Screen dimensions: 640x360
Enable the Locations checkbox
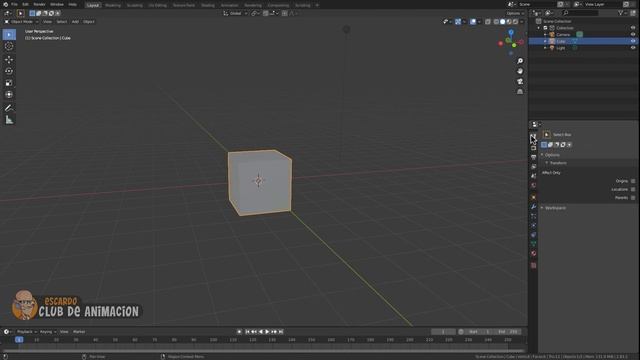pyautogui.click(x=633, y=189)
